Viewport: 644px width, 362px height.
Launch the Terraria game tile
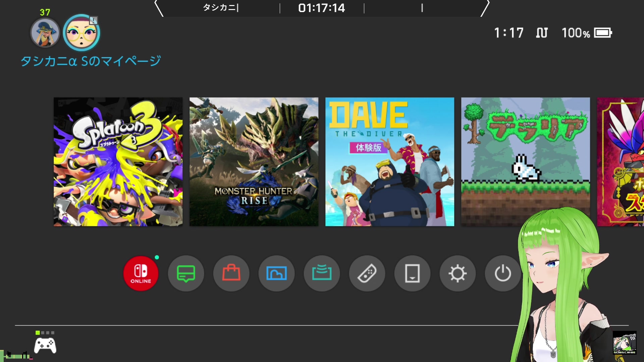point(526,162)
